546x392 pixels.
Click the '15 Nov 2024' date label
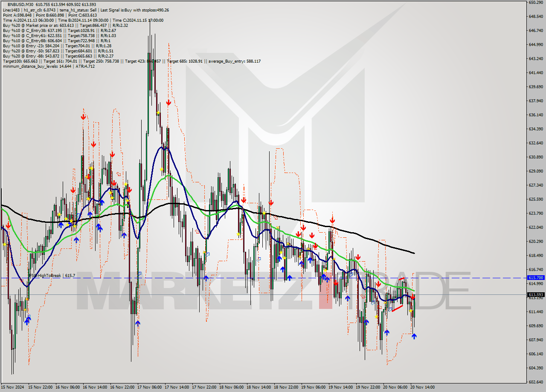click(x=13, y=387)
